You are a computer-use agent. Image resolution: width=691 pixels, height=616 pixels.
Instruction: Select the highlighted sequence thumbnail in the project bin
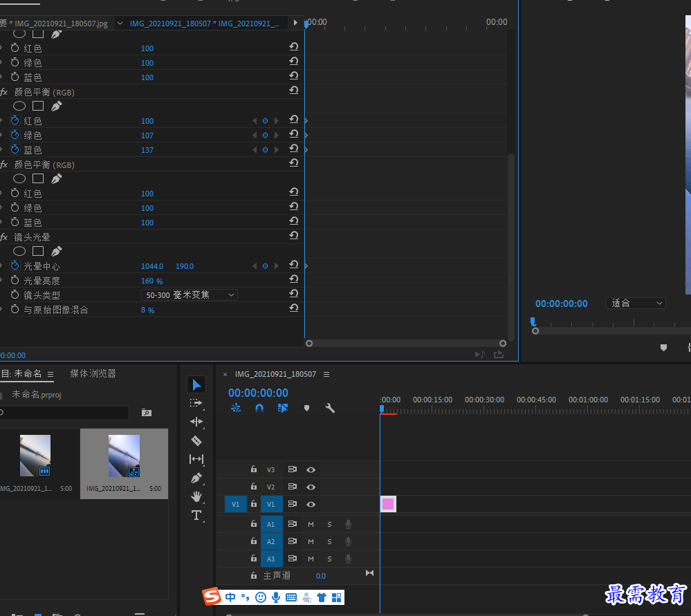125,456
